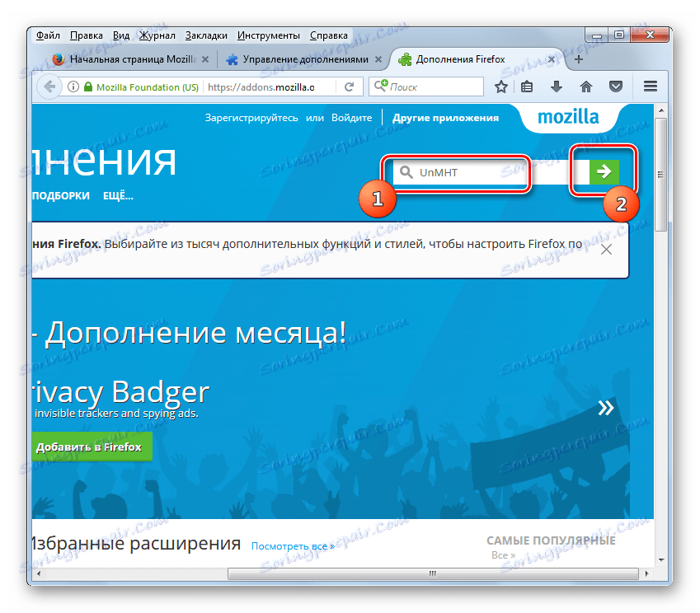Open site information icon in address bar
The width and height of the screenshot is (700, 613).
73,87
